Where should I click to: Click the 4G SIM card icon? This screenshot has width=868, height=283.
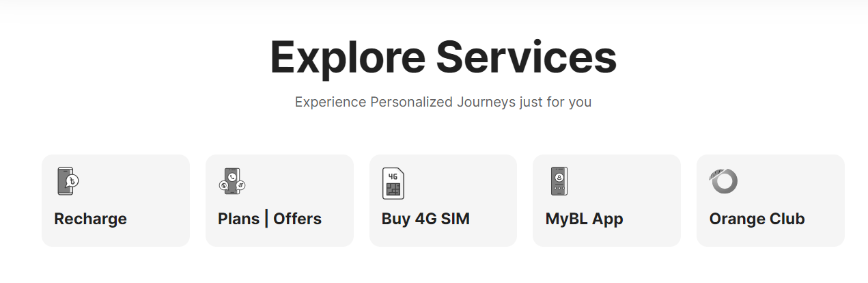pyautogui.click(x=393, y=183)
